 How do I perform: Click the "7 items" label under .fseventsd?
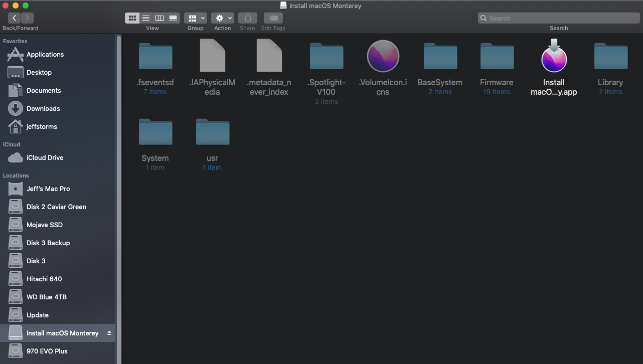155,92
